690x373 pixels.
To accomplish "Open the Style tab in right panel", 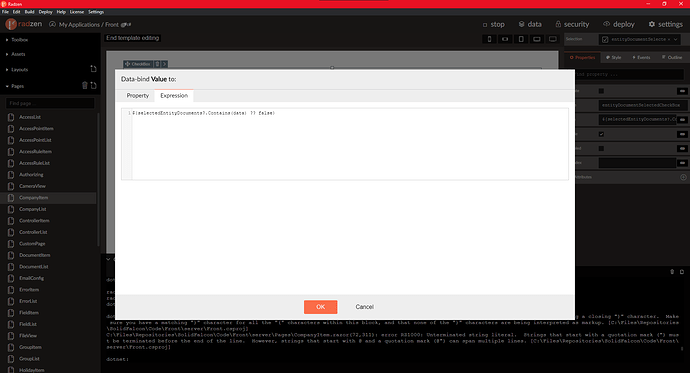I will coord(613,58).
